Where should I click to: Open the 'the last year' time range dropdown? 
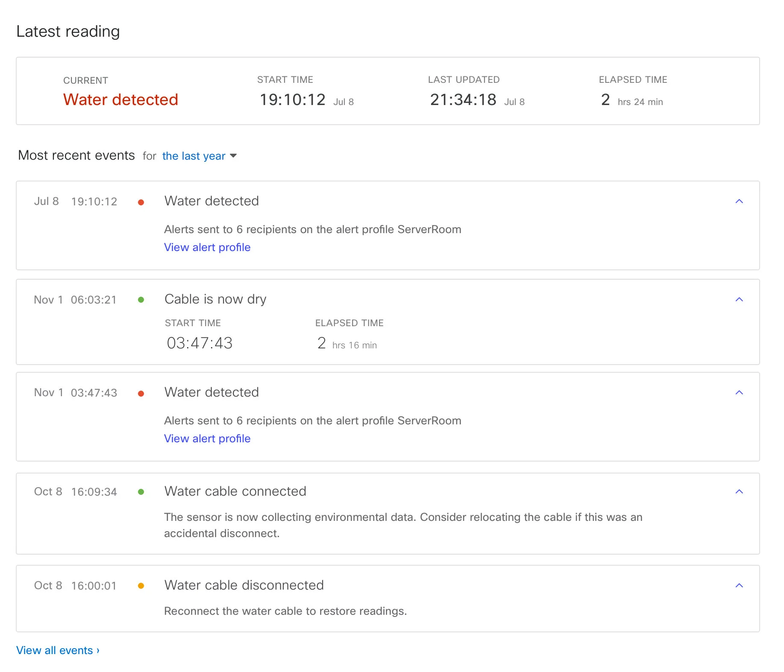[x=199, y=156]
